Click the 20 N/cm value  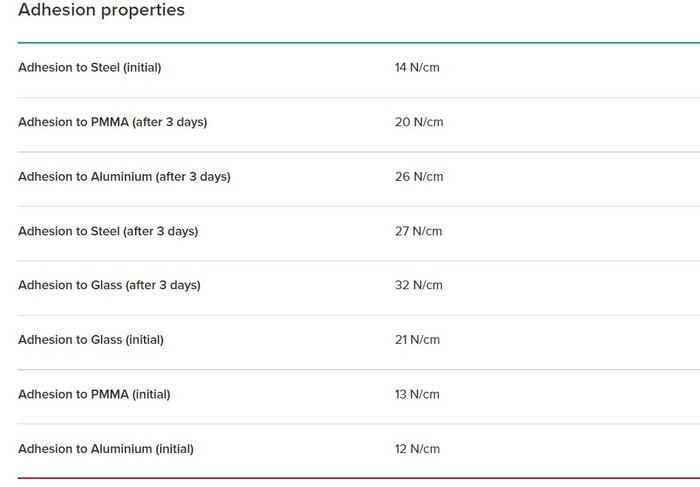418,122
